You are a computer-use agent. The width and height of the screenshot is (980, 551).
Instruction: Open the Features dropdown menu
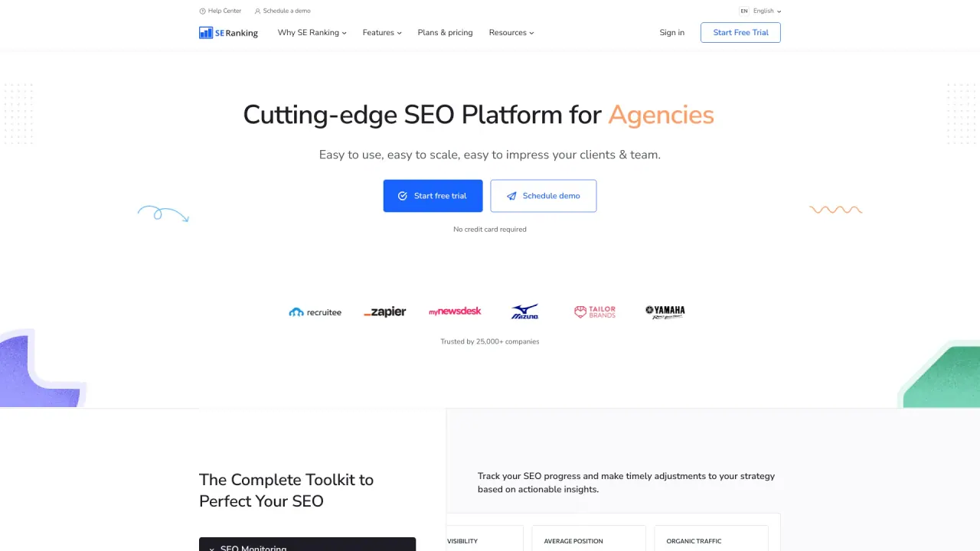382,33
